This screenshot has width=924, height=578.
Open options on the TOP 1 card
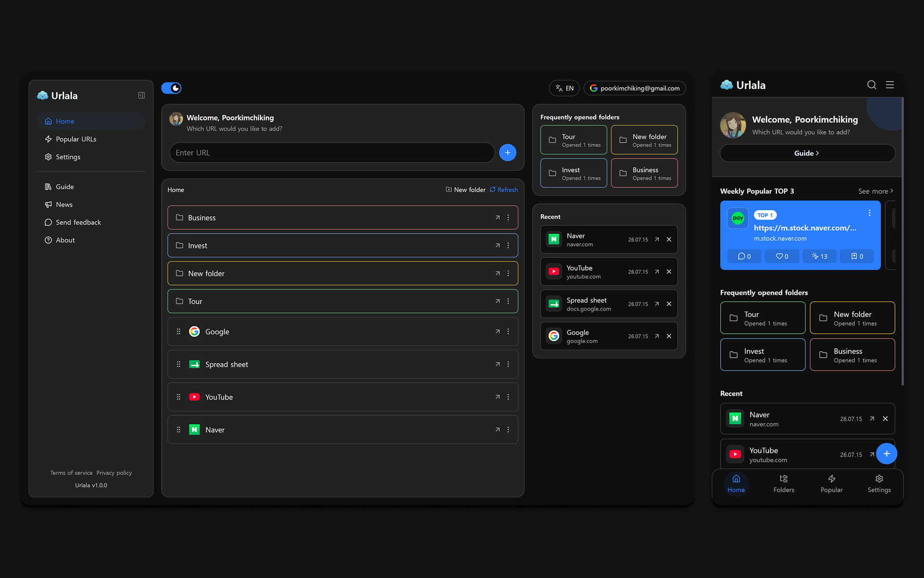pos(870,213)
